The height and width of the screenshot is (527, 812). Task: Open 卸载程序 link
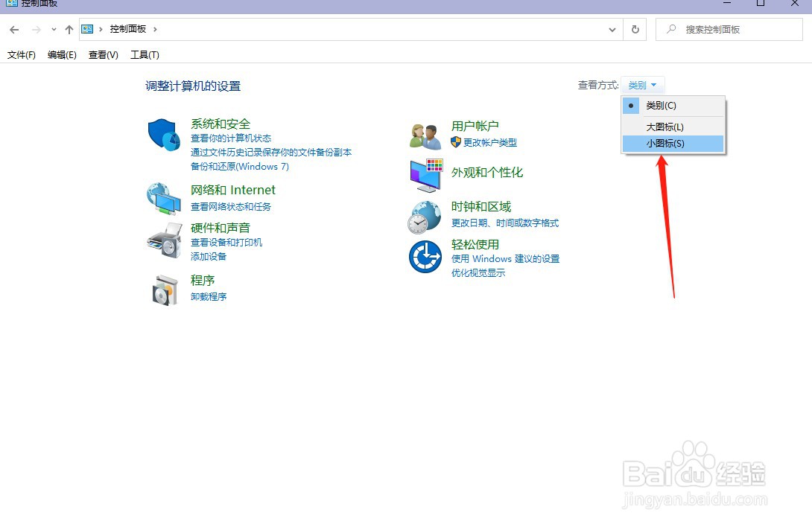pyautogui.click(x=208, y=296)
